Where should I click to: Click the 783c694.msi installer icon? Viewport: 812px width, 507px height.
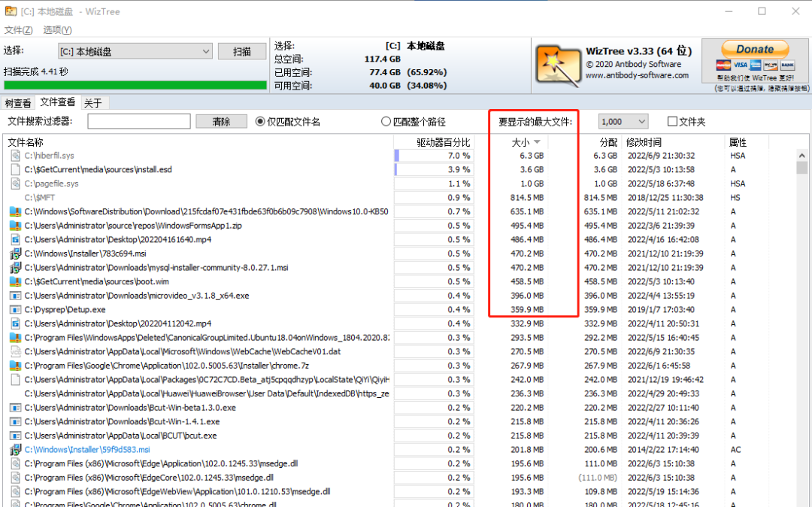(16, 254)
